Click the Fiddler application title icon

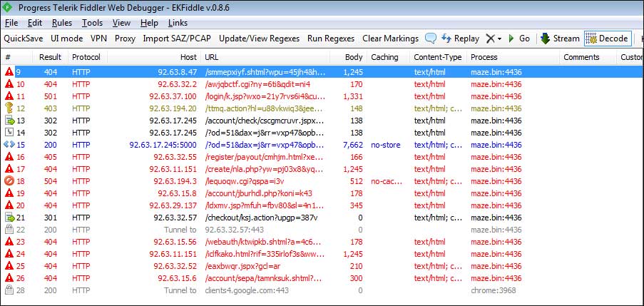[x=9, y=8]
